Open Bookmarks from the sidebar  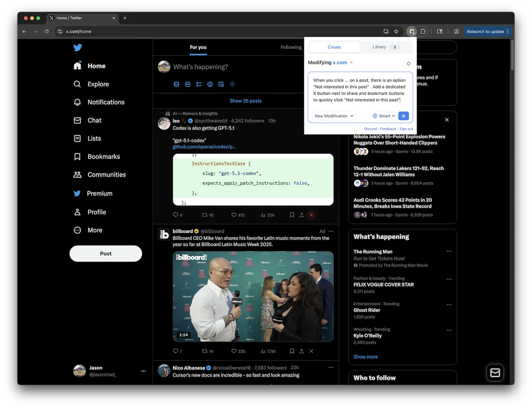coord(97,157)
